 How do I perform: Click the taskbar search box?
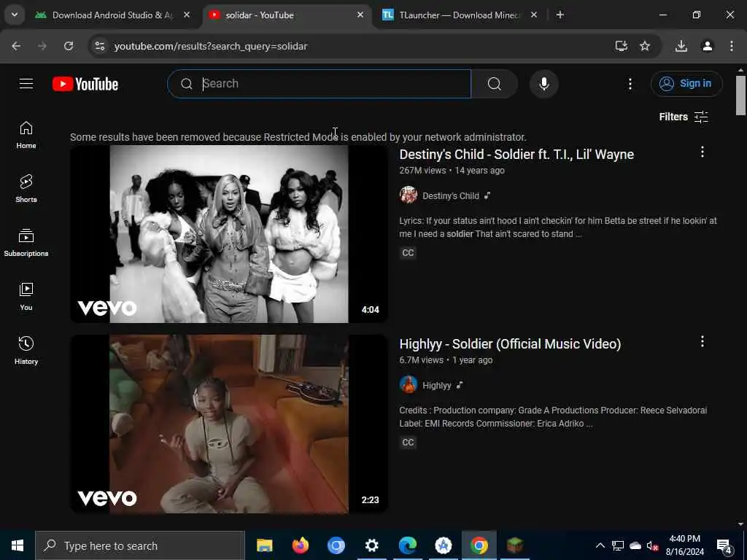point(139,545)
